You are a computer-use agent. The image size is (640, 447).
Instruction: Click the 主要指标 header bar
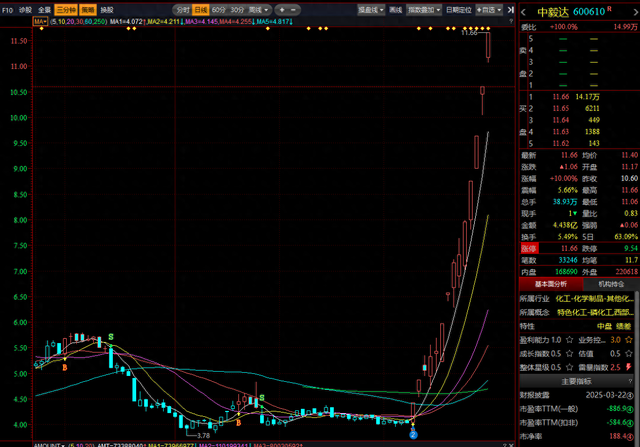tap(576, 381)
